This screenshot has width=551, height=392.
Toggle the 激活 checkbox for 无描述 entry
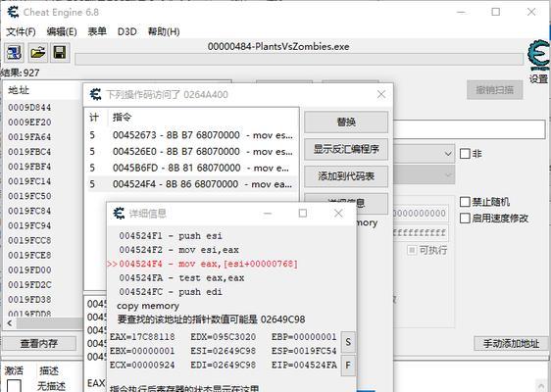click(14, 386)
